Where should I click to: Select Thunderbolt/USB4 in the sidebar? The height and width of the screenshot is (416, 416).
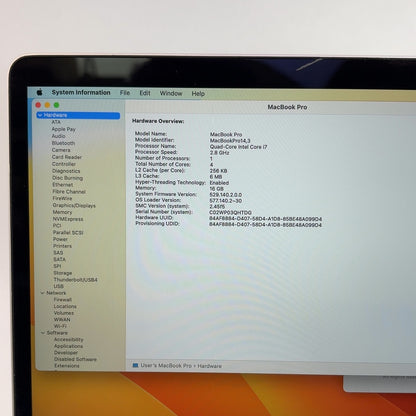point(76,280)
